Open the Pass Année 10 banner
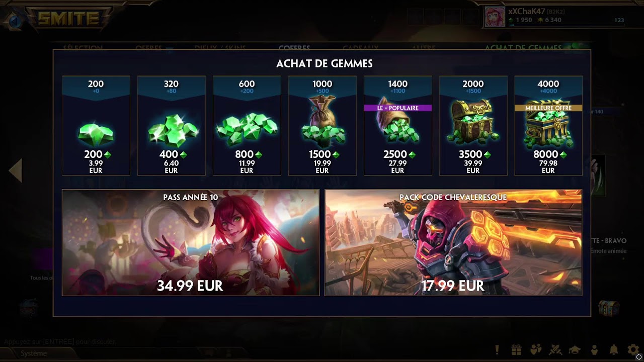The image size is (644, 362). 191,242
